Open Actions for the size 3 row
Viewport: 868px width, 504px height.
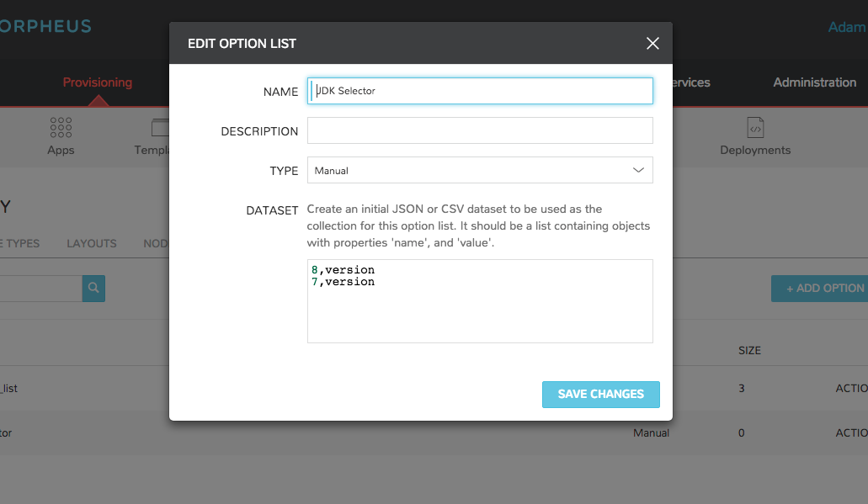click(x=851, y=389)
